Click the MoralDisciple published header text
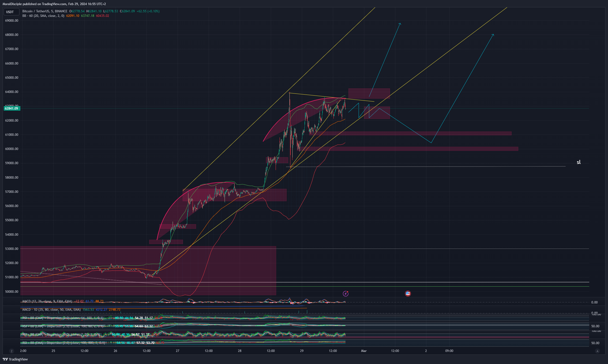This screenshot has width=608, height=364. [x=54, y=4]
